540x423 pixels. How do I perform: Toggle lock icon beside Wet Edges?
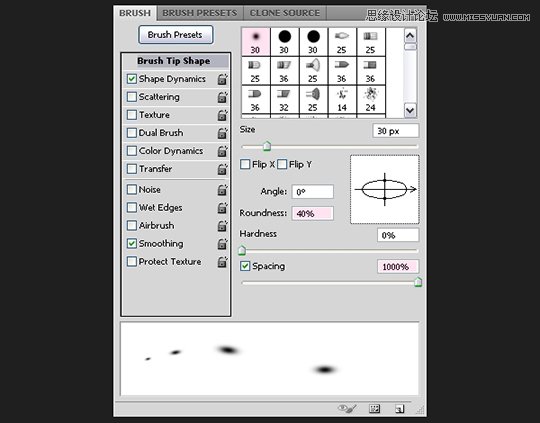coord(222,207)
